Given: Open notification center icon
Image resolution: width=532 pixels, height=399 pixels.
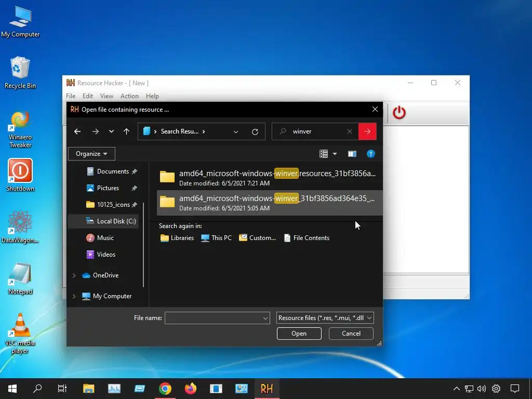Looking at the screenshot, I should pos(515,389).
